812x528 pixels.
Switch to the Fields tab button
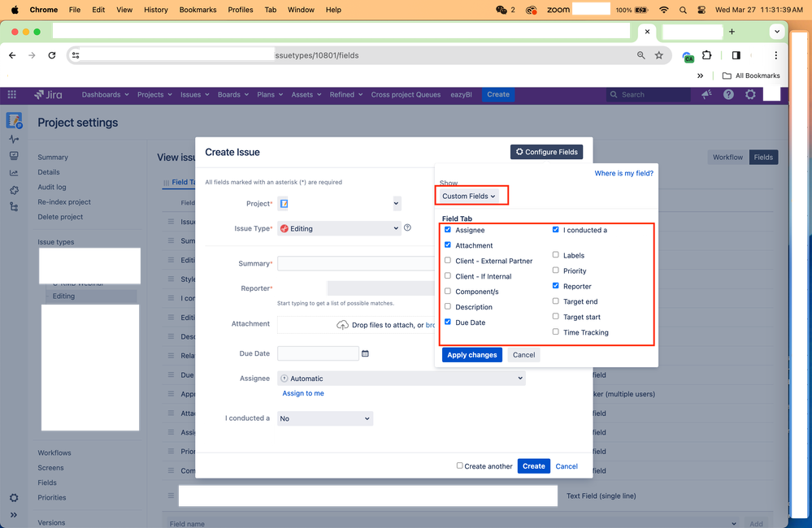coord(763,158)
